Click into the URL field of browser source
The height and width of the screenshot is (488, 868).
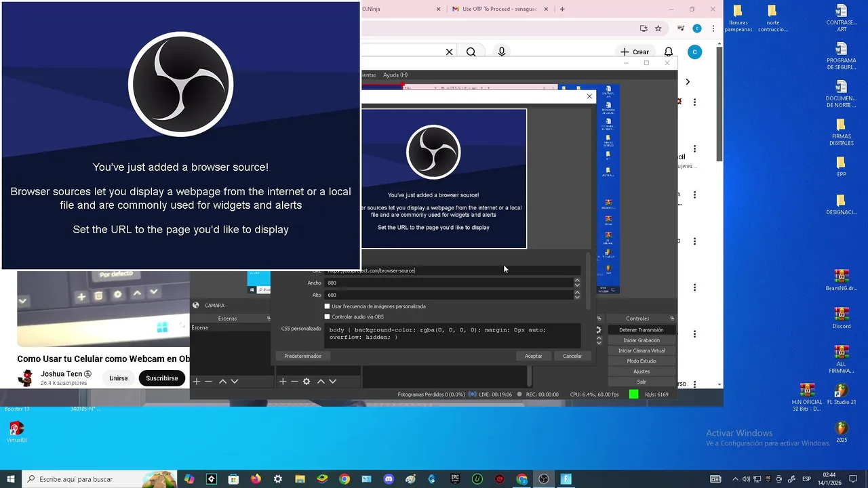[x=453, y=270]
